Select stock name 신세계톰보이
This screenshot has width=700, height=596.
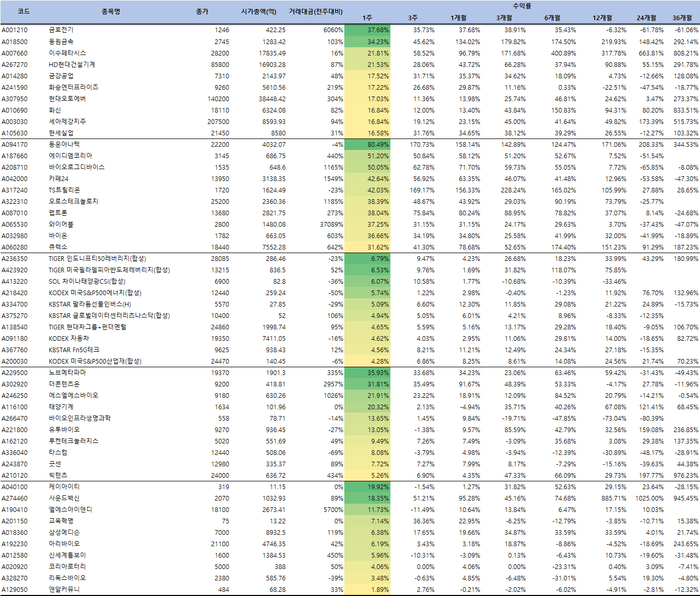click(x=67, y=555)
